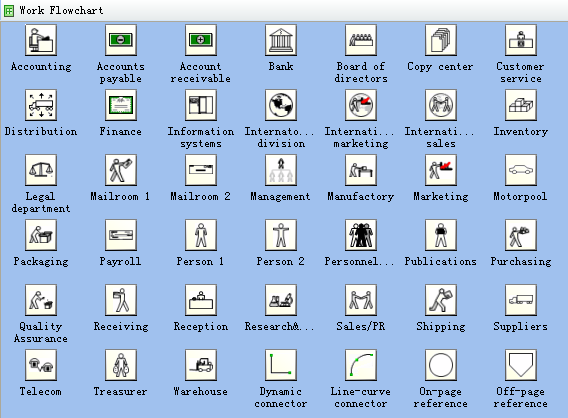The height and width of the screenshot is (418, 568).
Task: Pick the Purchasing shape icon
Action: pyautogui.click(x=521, y=235)
